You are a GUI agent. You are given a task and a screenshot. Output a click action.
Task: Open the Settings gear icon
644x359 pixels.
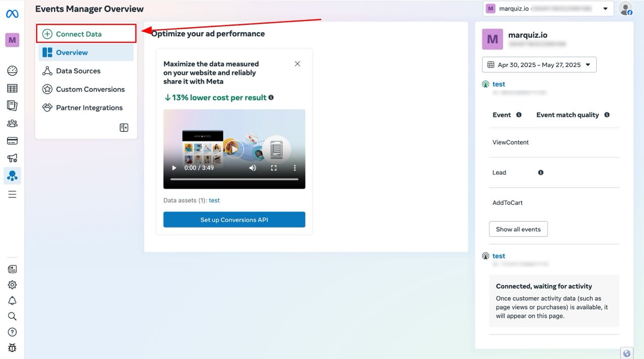click(12, 285)
